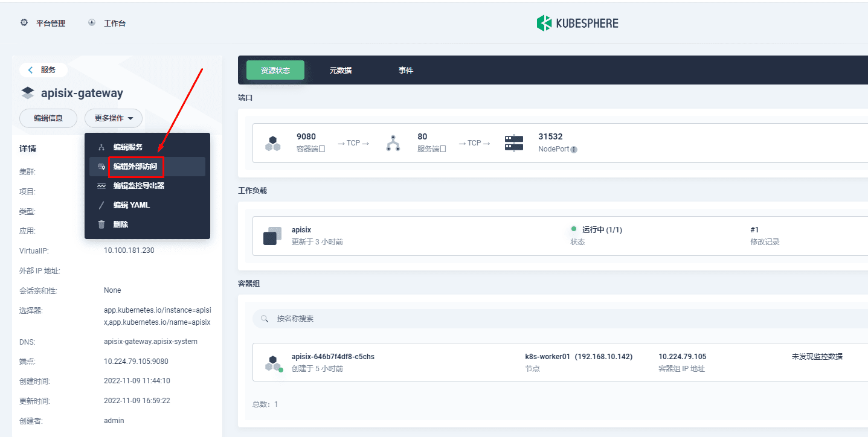This screenshot has height=437, width=868.
Task: Click the 运行中 (1/1) status text
Action: coord(602,230)
